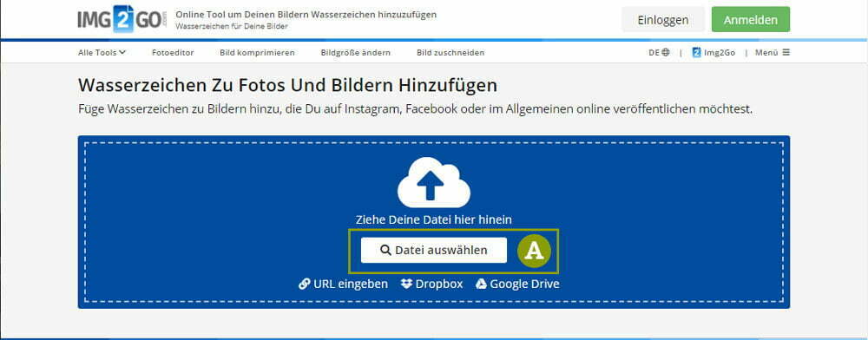Open the DE language selector
Screen dimensions: 868x340
(x=659, y=53)
